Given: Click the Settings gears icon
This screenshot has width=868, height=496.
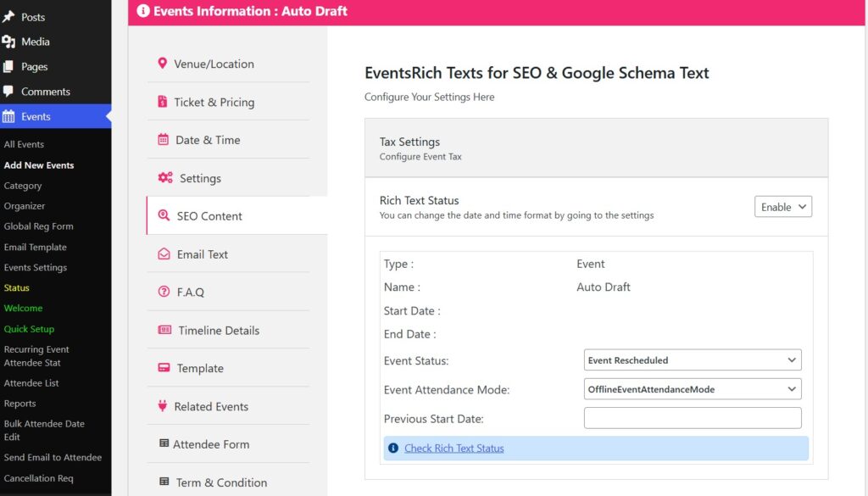Looking at the screenshot, I should coord(165,178).
